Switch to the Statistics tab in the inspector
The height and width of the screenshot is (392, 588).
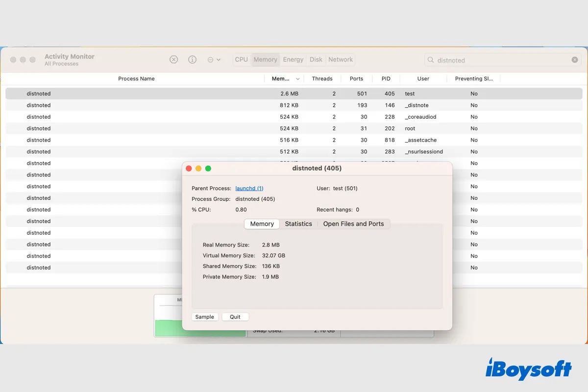pos(298,224)
